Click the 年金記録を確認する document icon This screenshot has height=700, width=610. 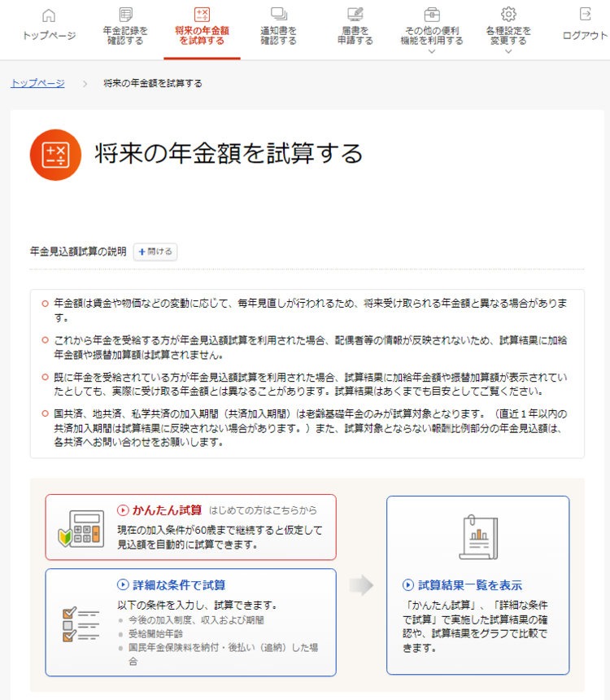click(x=125, y=15)
